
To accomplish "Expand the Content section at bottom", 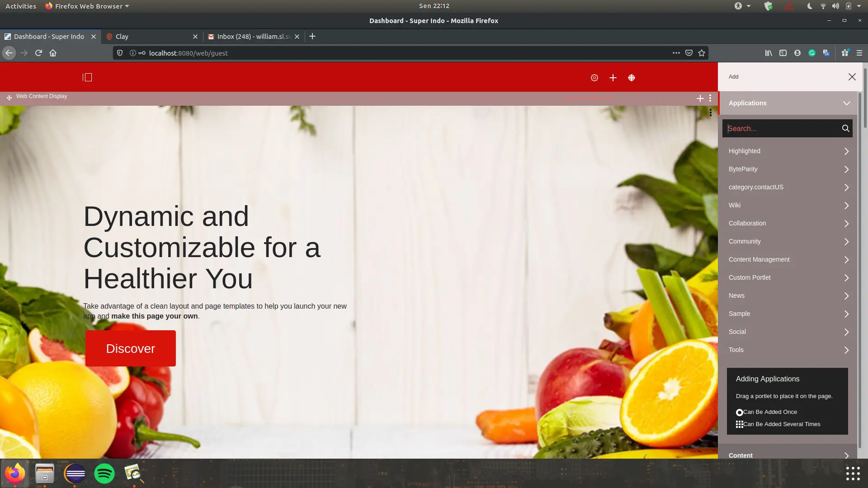I will [x=788, y=455].
